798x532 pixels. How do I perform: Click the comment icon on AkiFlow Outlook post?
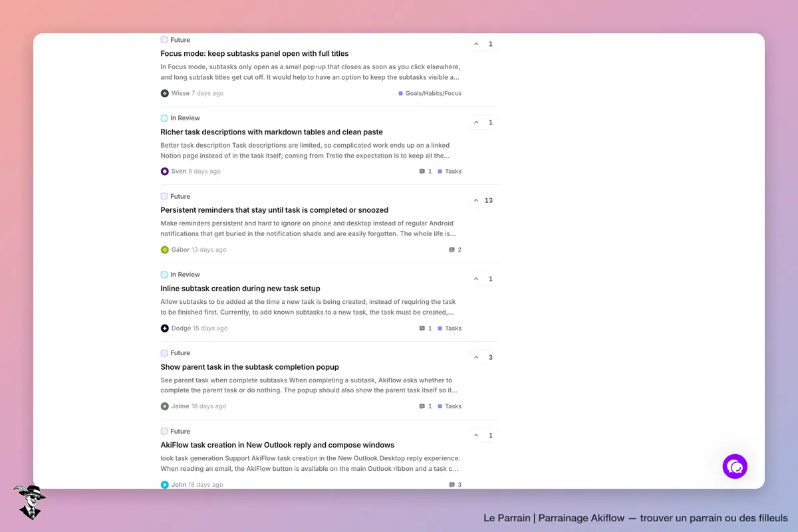[452, 485]
